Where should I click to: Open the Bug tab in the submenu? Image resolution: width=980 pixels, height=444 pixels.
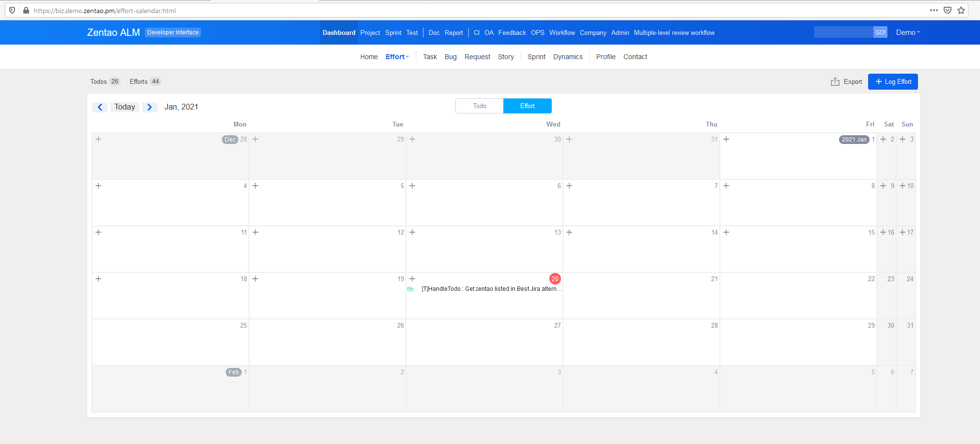click(451, 57)
